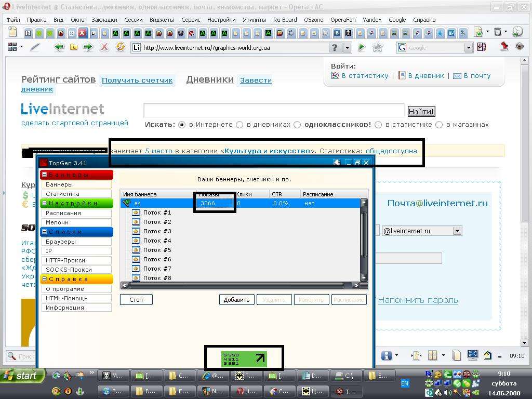Collapse the Списки section in TopGen
This screenshot has height=399, width=532.
45,232
